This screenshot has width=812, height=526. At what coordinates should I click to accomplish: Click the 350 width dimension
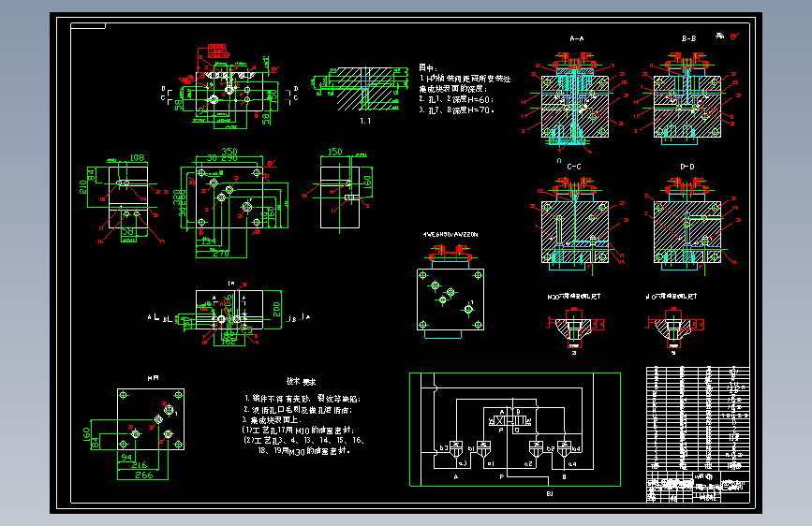(x=229, y=152)
